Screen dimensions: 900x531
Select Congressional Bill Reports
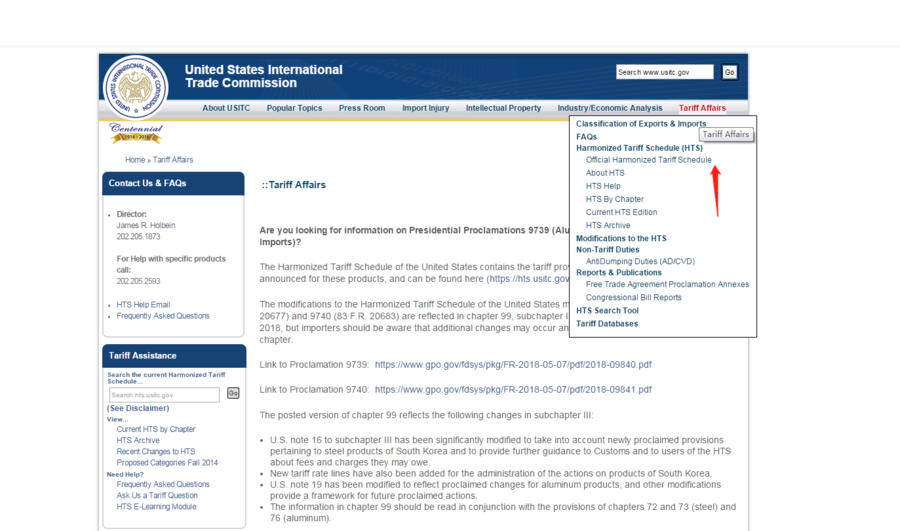[634, 297]
